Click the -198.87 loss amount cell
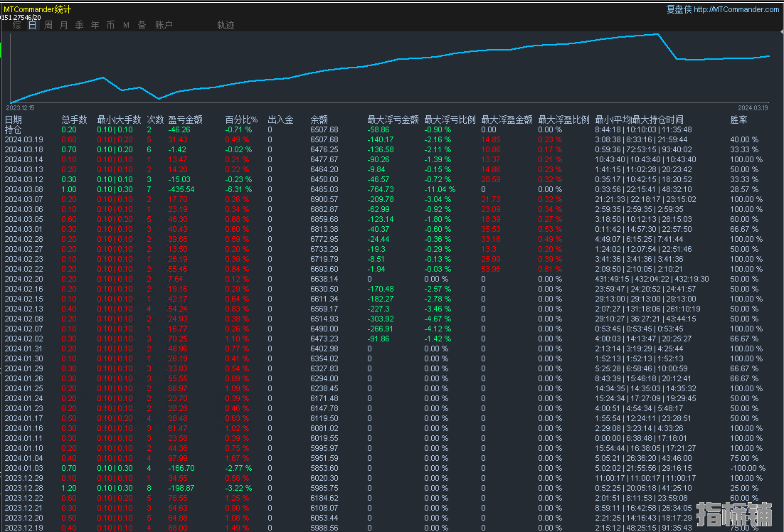This screenshot has height=532, width=784. click(181, 488)
